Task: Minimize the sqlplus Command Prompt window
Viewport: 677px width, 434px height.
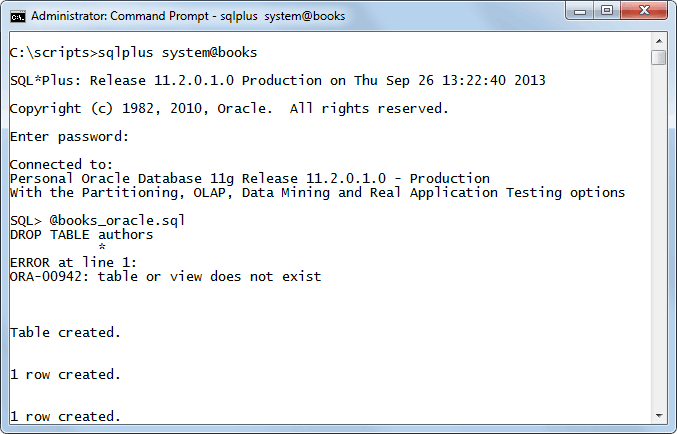Action: (580, 11)
